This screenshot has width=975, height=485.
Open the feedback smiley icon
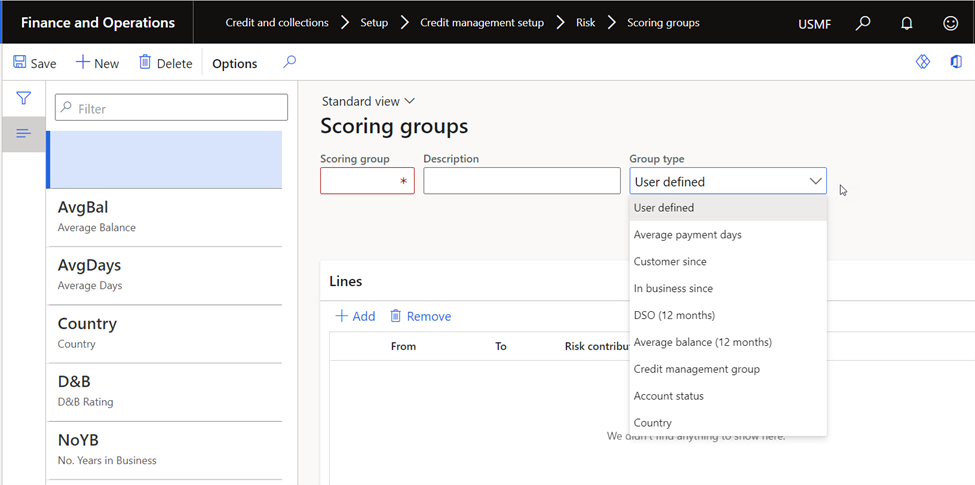950,23
